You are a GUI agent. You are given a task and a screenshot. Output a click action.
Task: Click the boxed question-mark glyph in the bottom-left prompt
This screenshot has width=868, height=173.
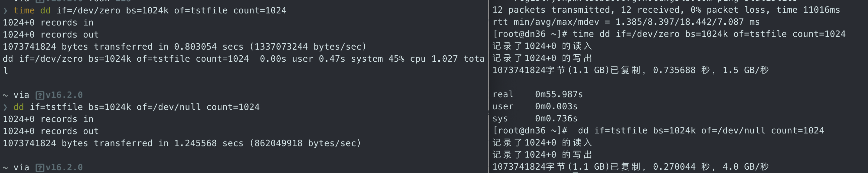[x=40, y=168]
